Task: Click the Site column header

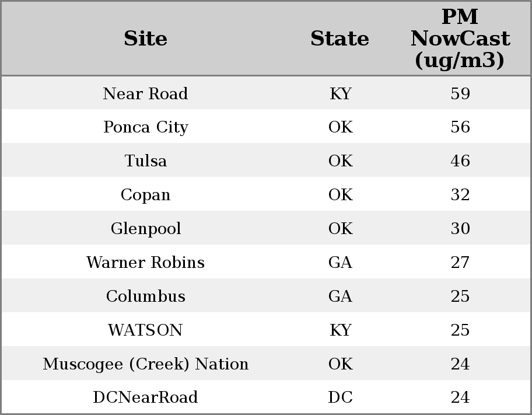Action: pyautogui.click(x=145, y=39)
